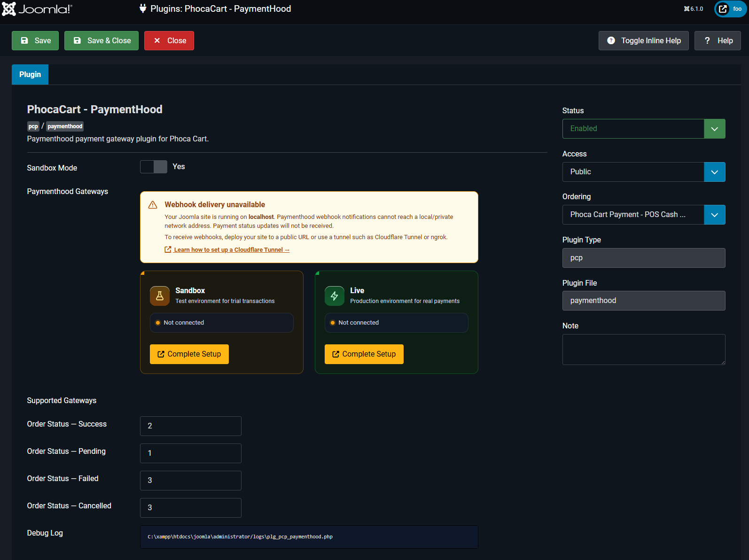Click the floppy disk icon on Save button
Viewport: 749px width, 560px height.
tap(24, 41)
